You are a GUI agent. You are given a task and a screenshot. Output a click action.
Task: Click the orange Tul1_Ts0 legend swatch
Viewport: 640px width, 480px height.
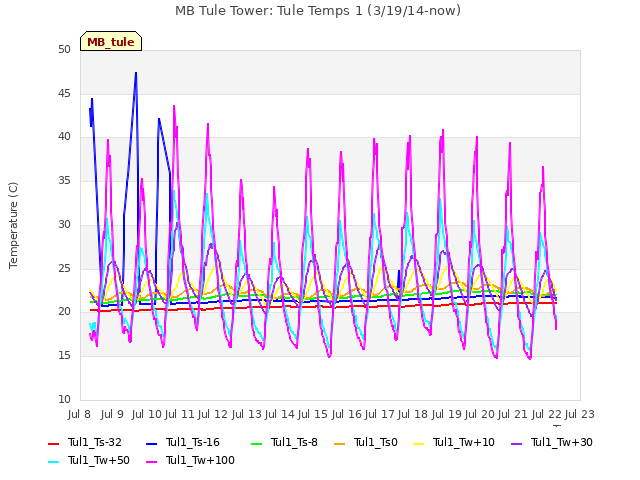pos(339,443)
